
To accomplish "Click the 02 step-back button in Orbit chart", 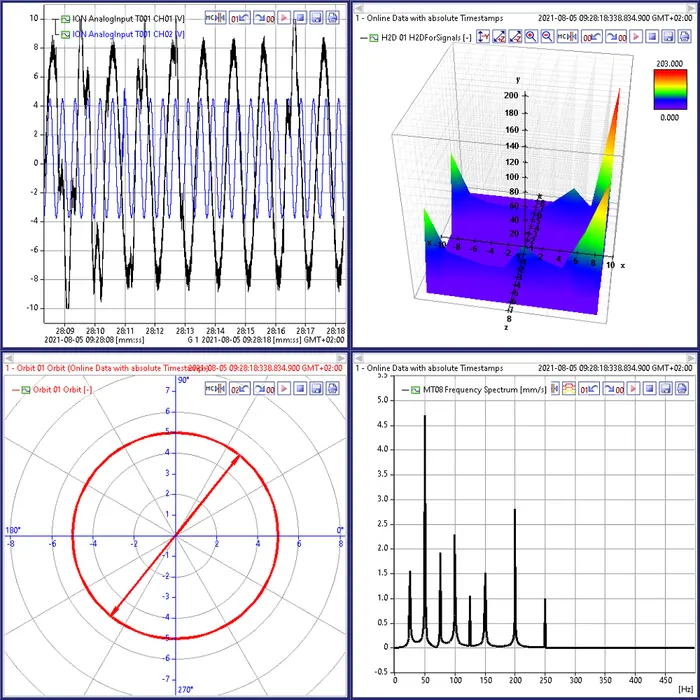I will 240,389.
